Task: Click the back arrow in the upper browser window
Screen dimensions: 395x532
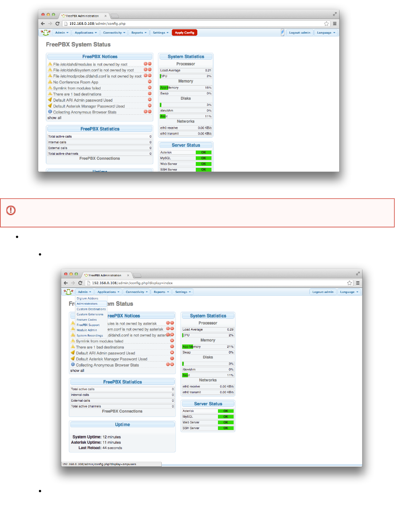Action: point(43,24)
